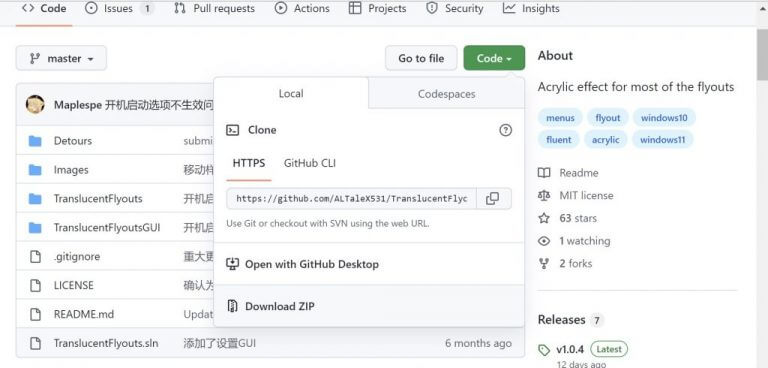Viewport: 768px width, 368px height.
Task: Click the fluent topic tag
Action: (x=559, y=140)
